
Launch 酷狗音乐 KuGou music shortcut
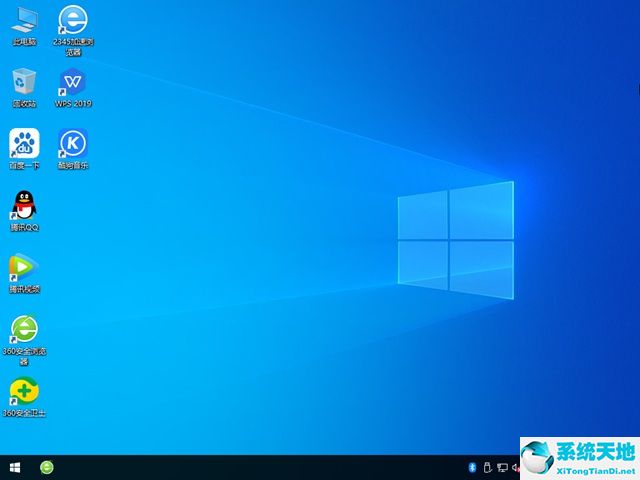point(72,145)
